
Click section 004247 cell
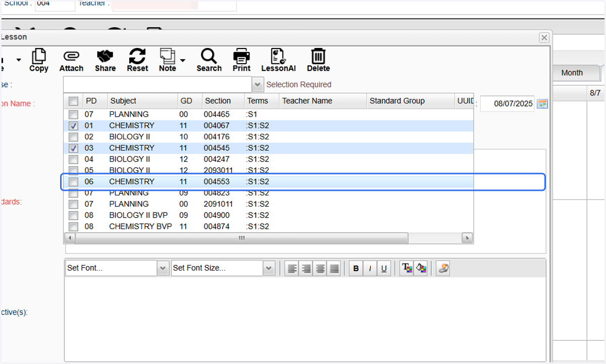pos(217,159)
